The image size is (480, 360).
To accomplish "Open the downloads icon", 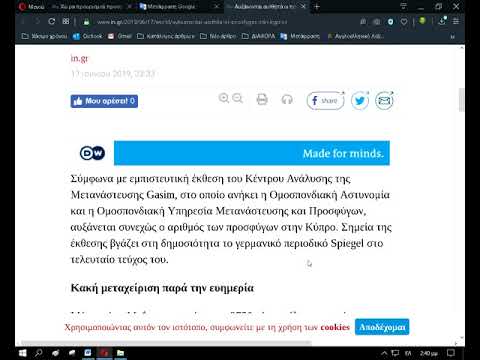I will (x=442, y=21).
